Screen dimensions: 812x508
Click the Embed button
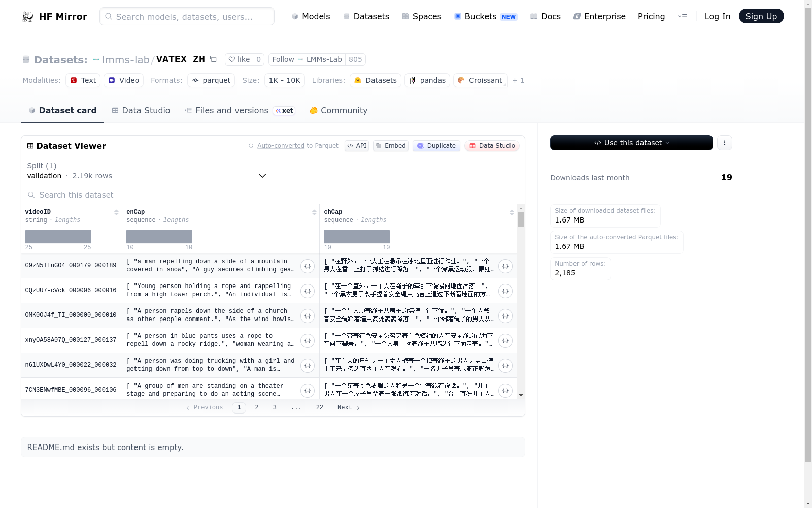click(391, 146)
